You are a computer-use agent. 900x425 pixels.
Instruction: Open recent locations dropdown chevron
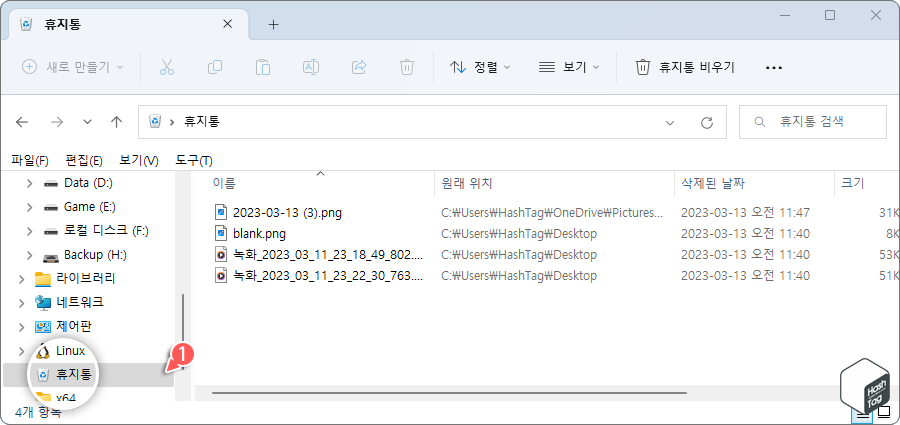pos(87,122)
